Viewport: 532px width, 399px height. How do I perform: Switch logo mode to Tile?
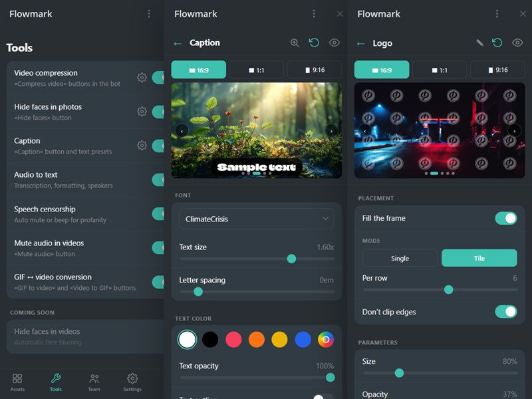tap(479, 258)
